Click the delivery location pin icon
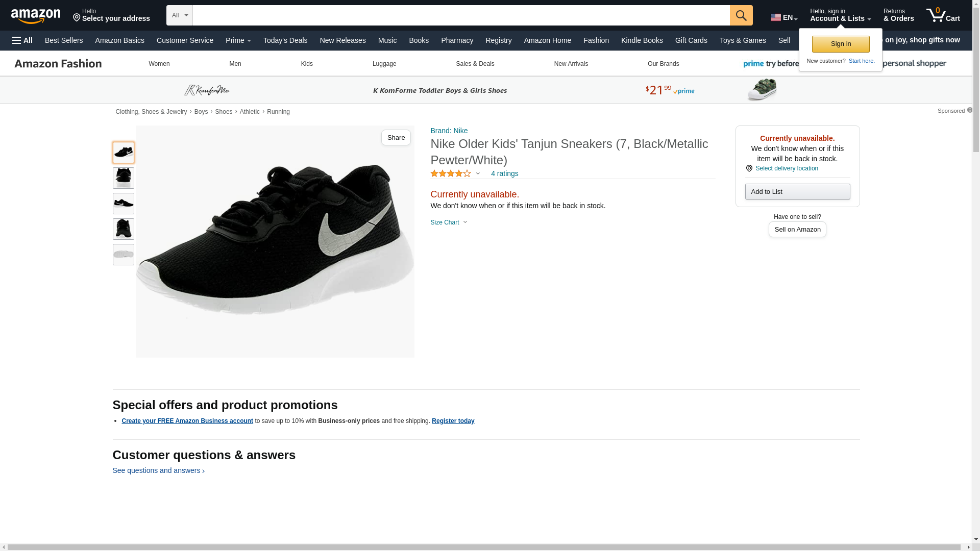Image resolution: width=980 pixels, height=551 pixels. tap(749, 168)
